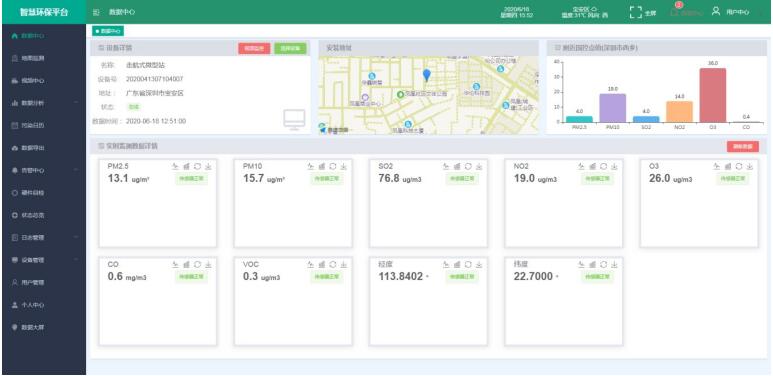Click the red button in realtime data header
Screen dimensions: 773x376
click(x=742, y=146)
